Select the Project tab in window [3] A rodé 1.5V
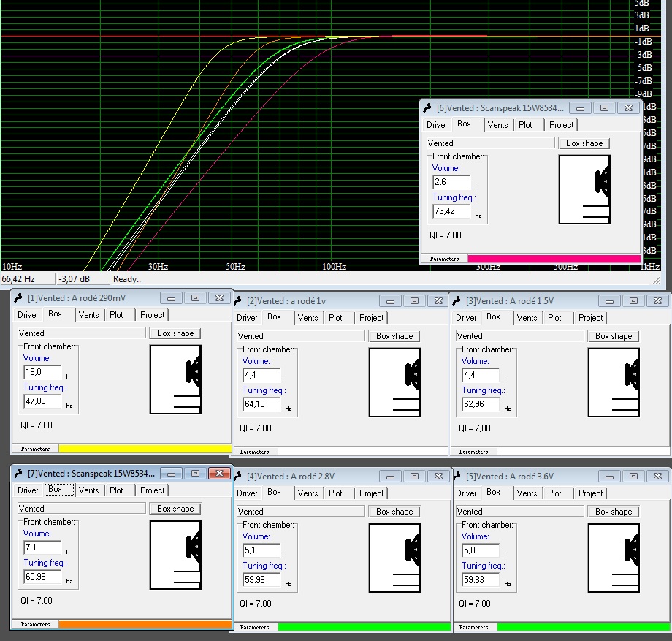 point(590,318)
